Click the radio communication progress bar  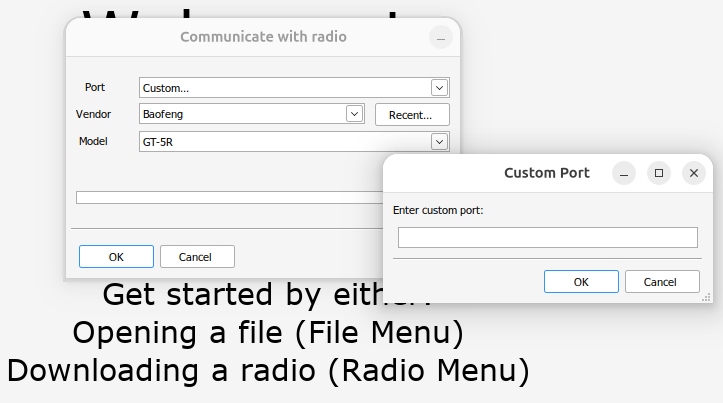click(x=228, y=197)
